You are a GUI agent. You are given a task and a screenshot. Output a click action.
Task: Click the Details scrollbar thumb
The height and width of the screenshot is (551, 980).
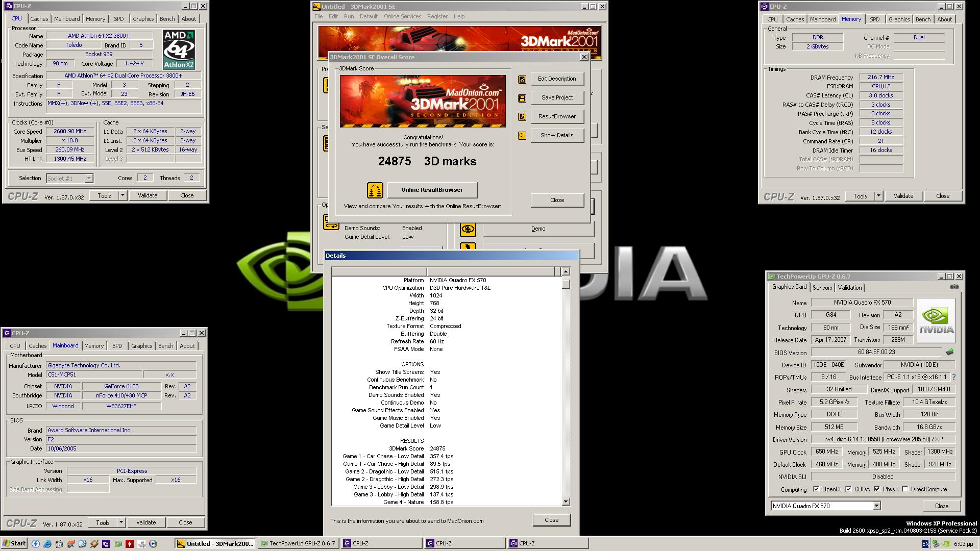[566, 284]
